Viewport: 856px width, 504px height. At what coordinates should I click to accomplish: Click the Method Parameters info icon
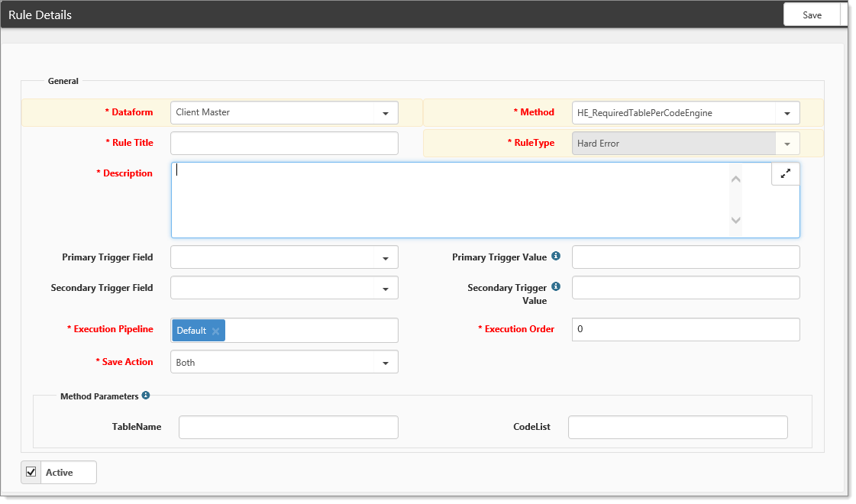[x=146, y=396]
